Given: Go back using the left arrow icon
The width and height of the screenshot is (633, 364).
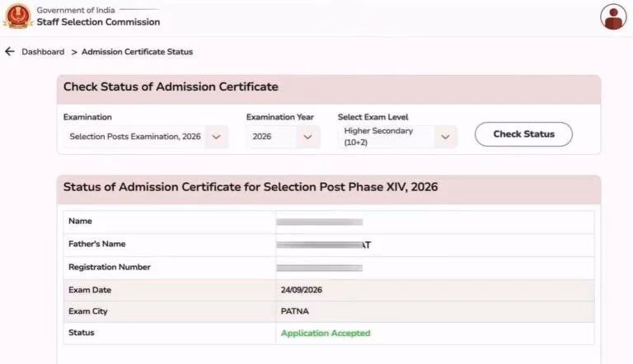Looking at the screenshot, I should (x=10, y=52).
